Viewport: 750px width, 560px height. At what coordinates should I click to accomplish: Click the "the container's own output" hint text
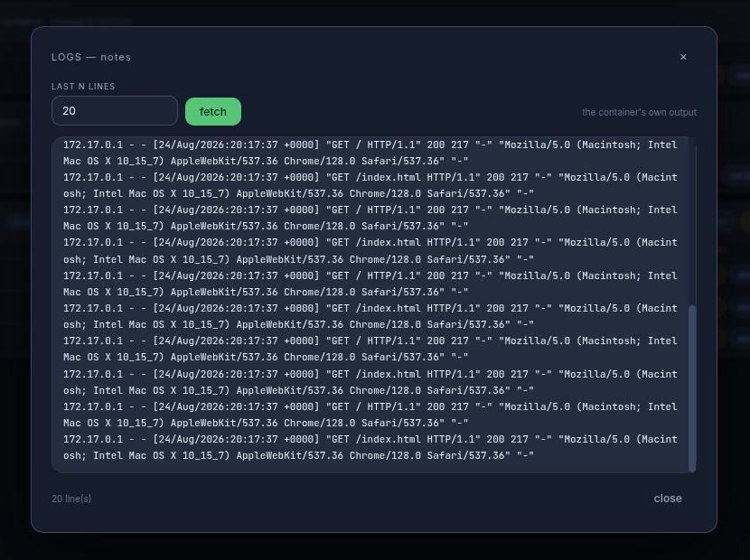[639, 112]
